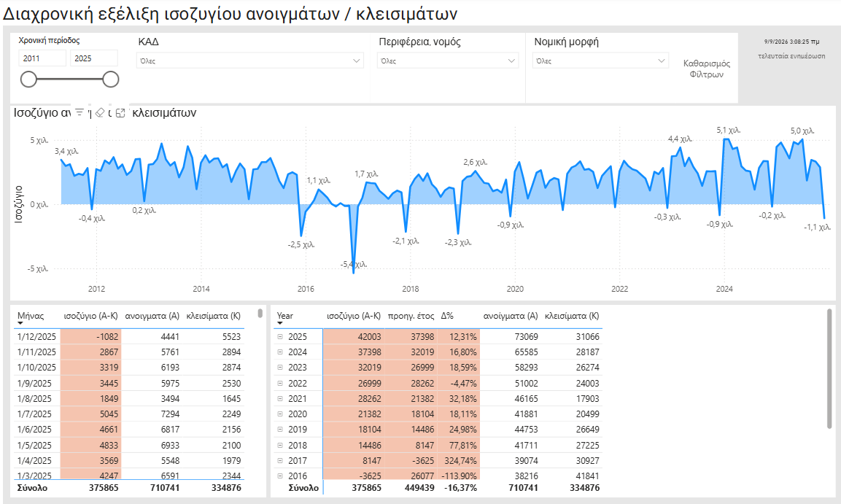Select the 1/7/2025 month row
The image size is (841, 504).
click(x=128, y=414)
